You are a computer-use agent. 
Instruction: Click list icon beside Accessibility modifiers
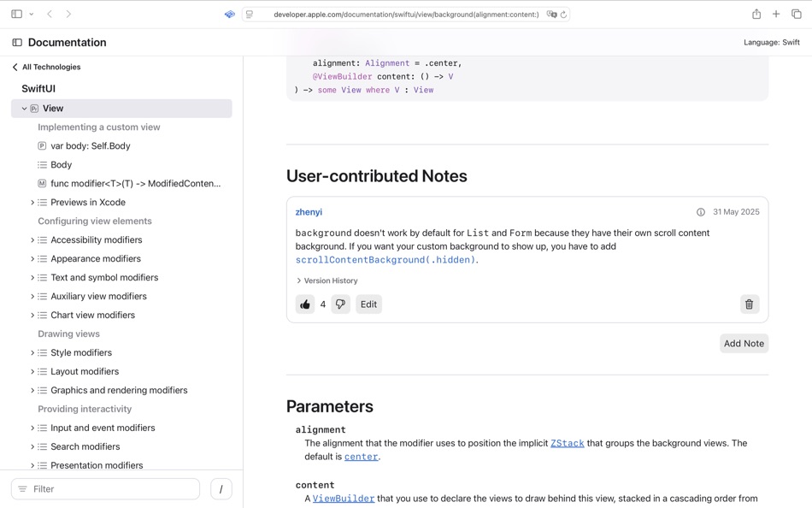[x=42, y=240]
